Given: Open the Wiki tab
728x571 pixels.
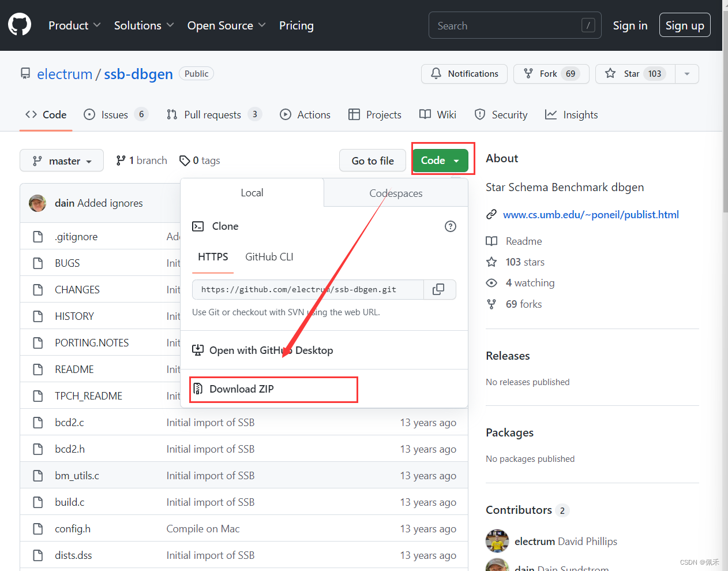Looking at the screenshot, I should [438, 114].
